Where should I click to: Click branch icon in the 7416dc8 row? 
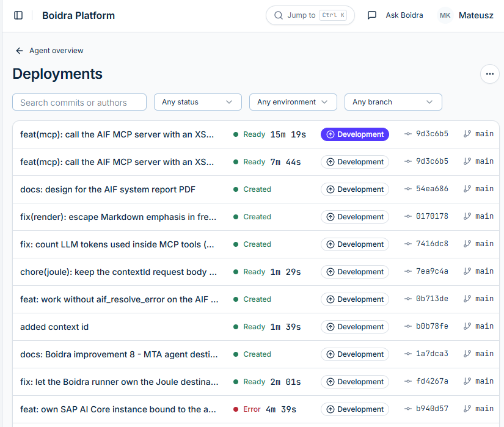[467, 244]
